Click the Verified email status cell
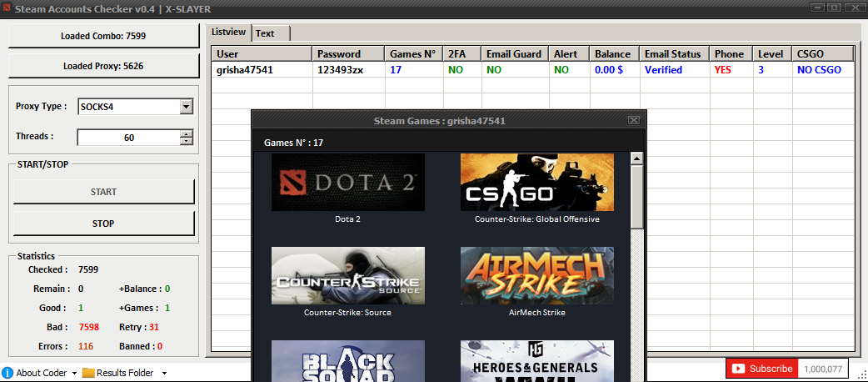The image size is (868, 382). pos(674,70)
